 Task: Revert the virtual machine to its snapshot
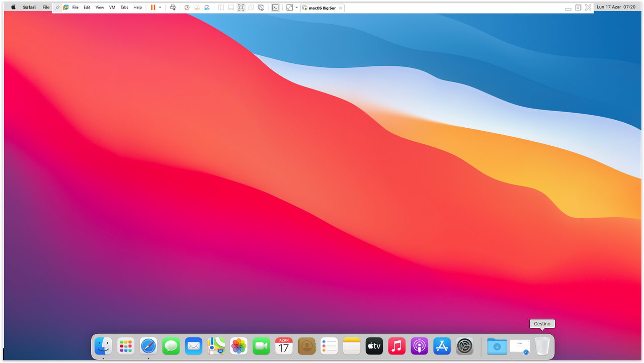click(197, 8)
